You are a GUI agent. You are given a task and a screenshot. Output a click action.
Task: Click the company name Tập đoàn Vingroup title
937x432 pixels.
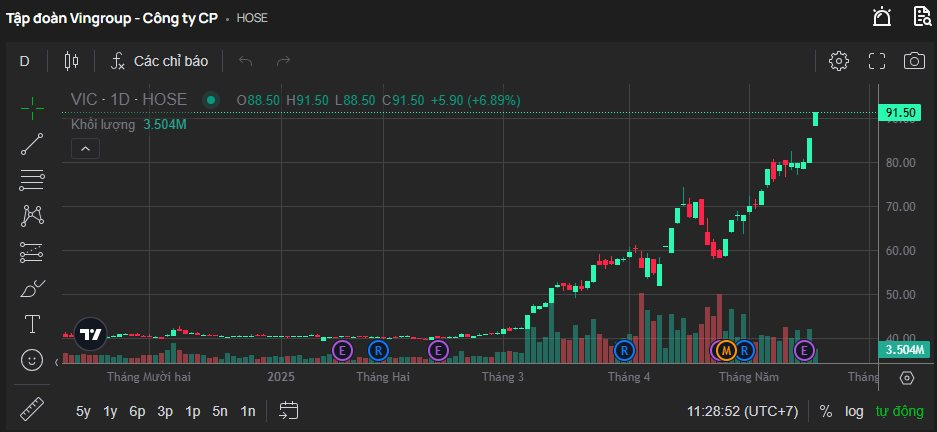112,18
